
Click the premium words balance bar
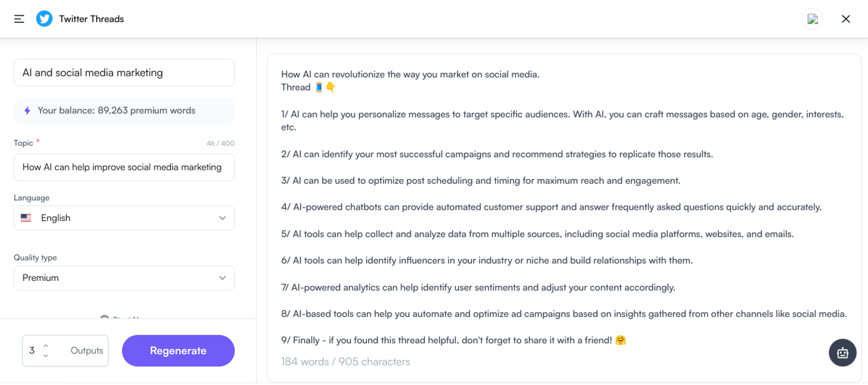pos(124,111)
